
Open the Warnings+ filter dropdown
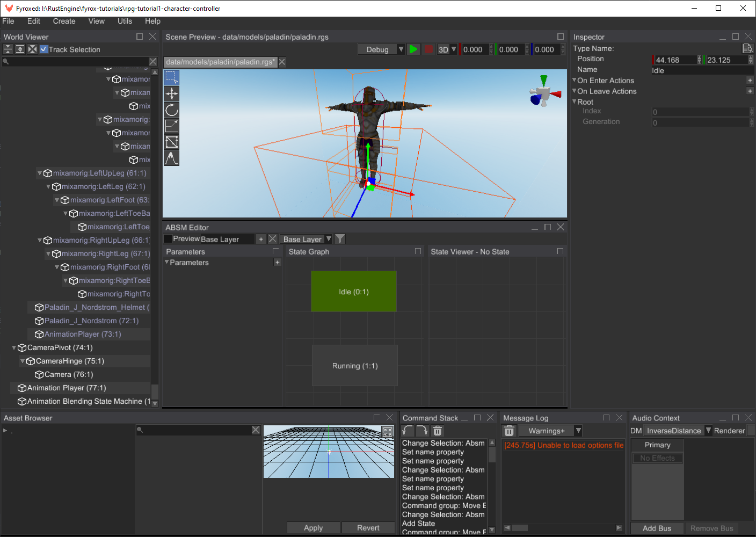click(550, 431)
